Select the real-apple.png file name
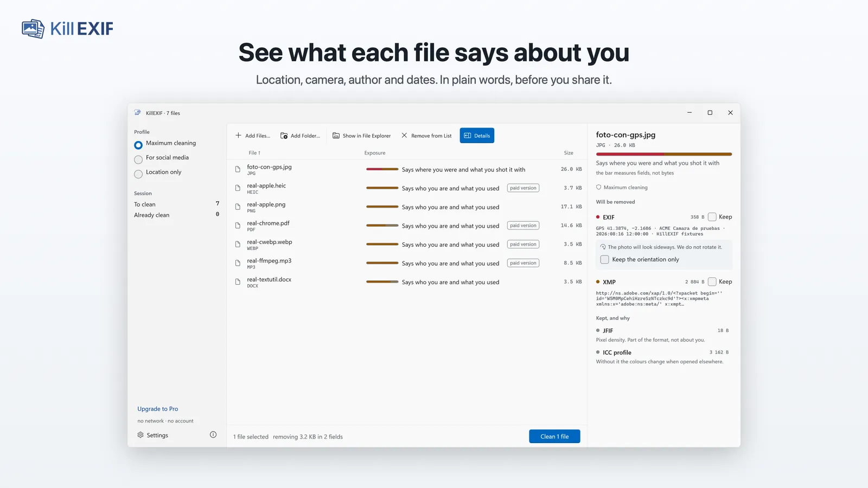 pyautogui.click(x=266, y=204)
